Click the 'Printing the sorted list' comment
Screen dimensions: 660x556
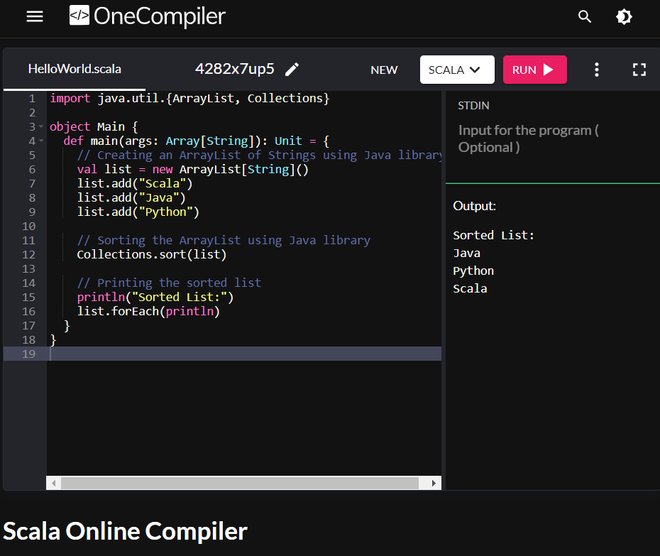click(169, 283)
